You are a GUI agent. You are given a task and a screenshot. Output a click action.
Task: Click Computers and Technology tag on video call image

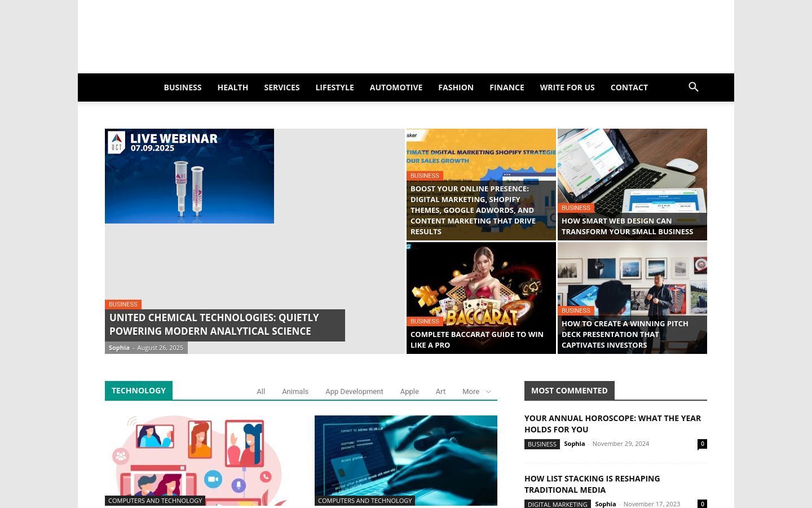[x=155, y=501]
